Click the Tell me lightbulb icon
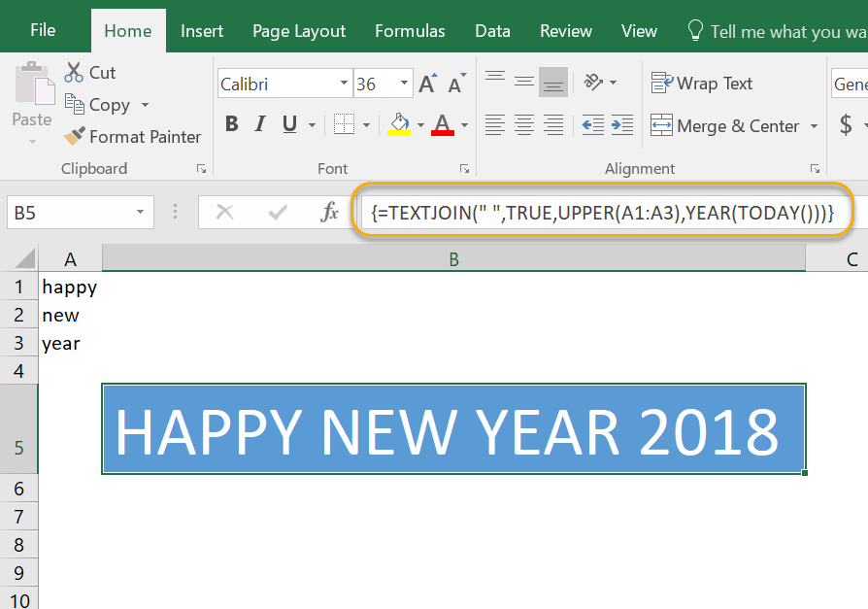The width and height of the screenshot is (868, 609). 695,31
